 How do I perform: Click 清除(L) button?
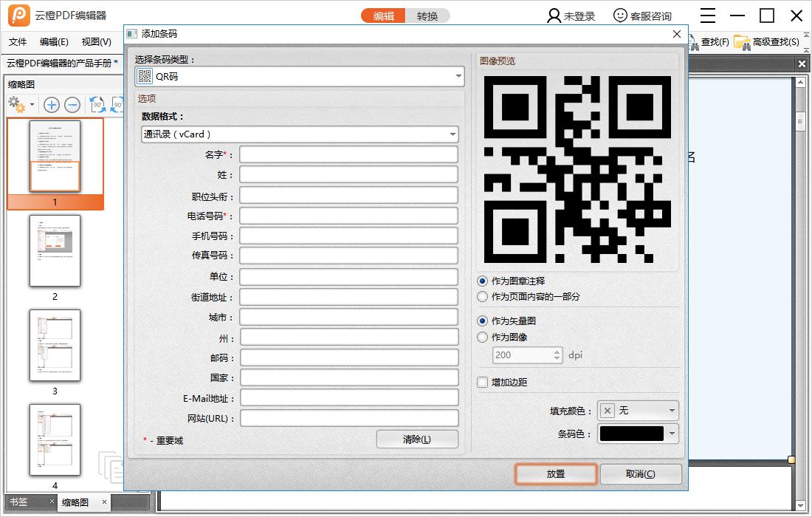(417, 439)
